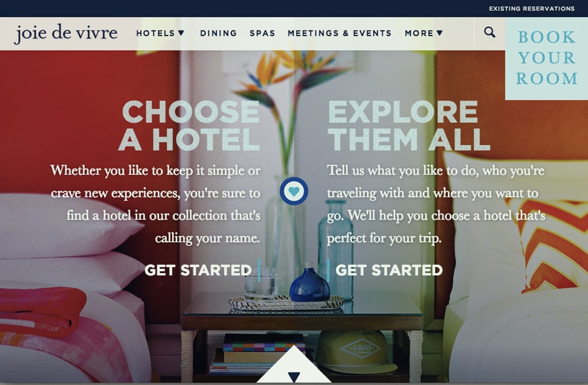
Task: Expand the Hotels dropdown arrow
Action: coord(181,33)
